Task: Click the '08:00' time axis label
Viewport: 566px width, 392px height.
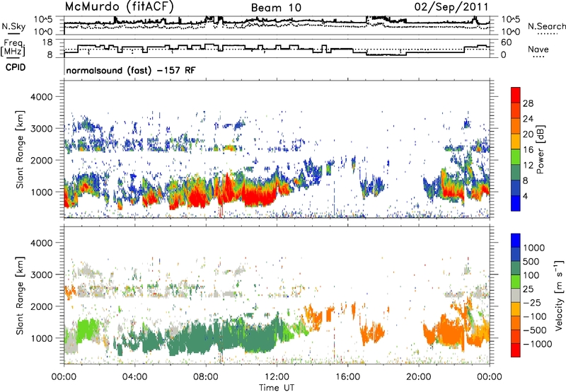Action: (x=206, y=377)
